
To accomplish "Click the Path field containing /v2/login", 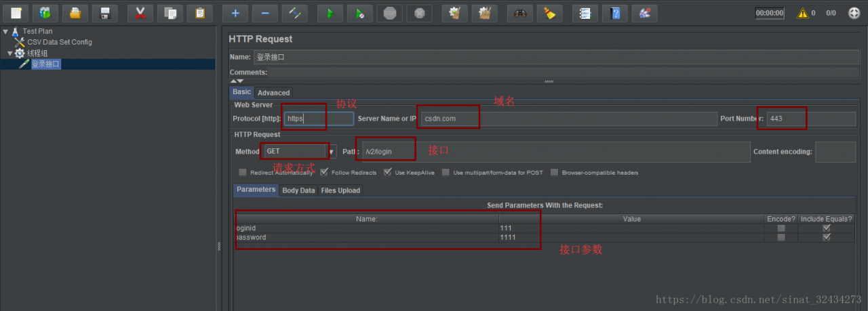I will (x=556, y=152).
